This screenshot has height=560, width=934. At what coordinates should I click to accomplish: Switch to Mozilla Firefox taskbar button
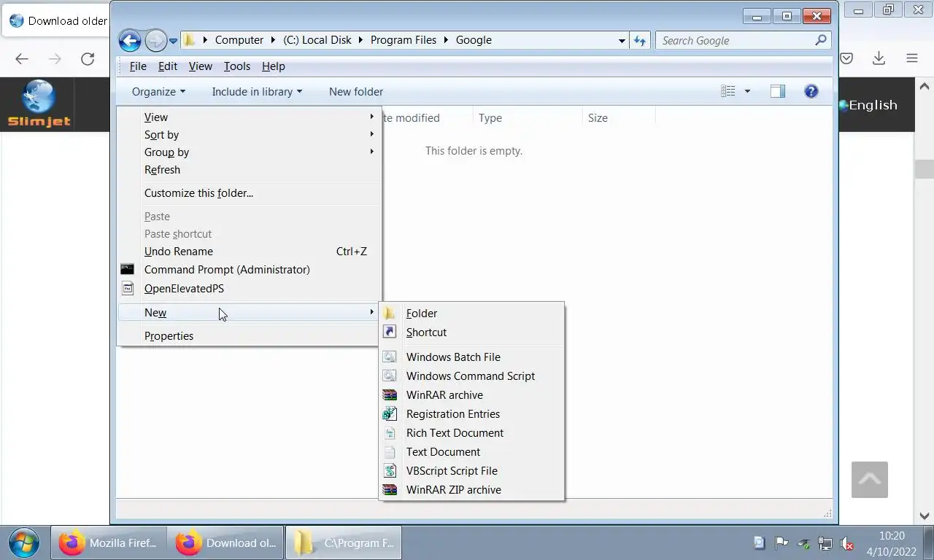coord(108,543)
